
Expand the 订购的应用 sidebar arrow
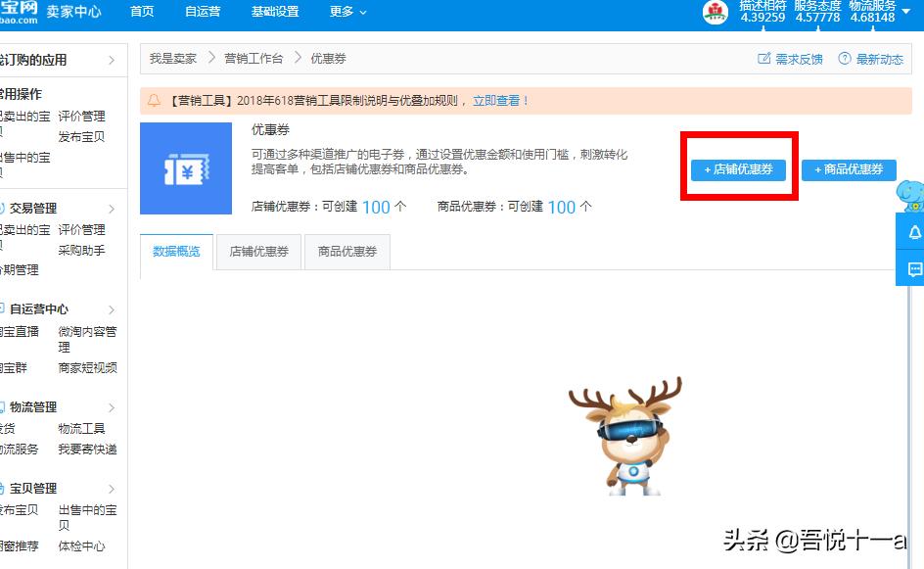click(112, 60)
